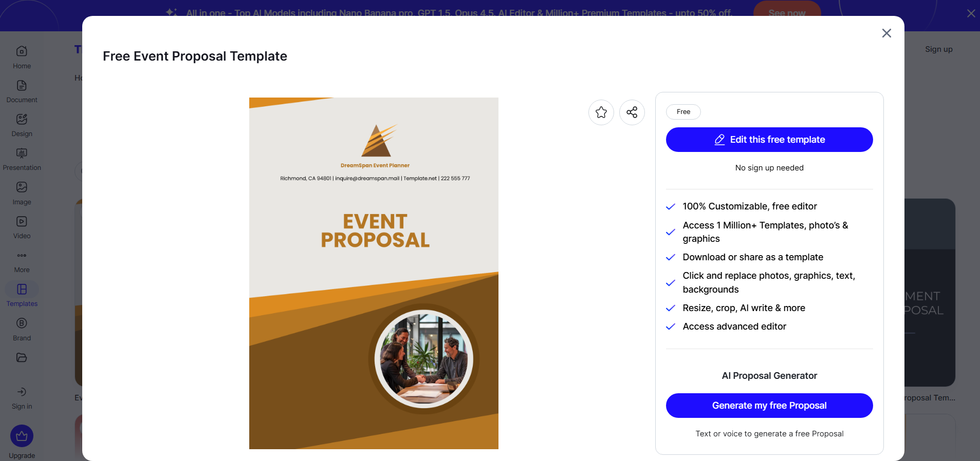Click "Text or voice to generate" caption

point(769,434)
